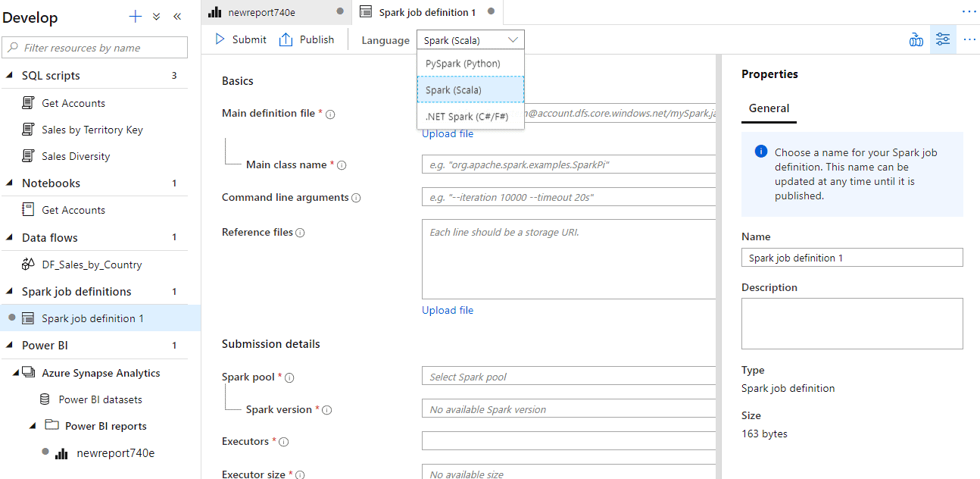Screen dimensions: 980x479
Task: Focus the Filter resources by name box
Action: click(x=95, y=48)
